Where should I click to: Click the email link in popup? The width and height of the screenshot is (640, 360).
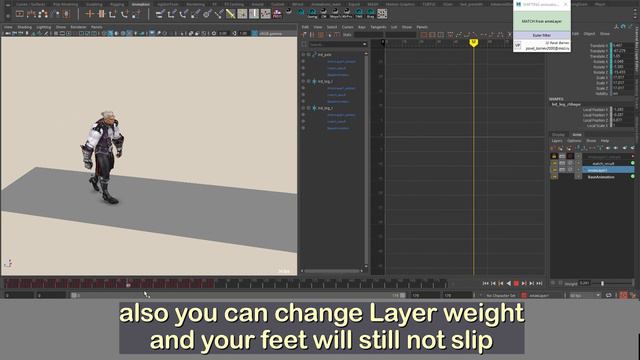click(x=547, y=48)
